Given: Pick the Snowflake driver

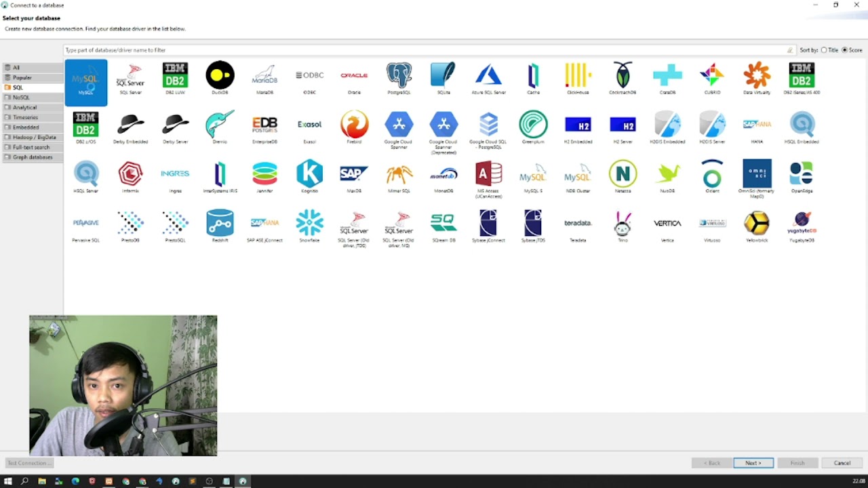Looking at the screenshot, I should coord(309,226).
